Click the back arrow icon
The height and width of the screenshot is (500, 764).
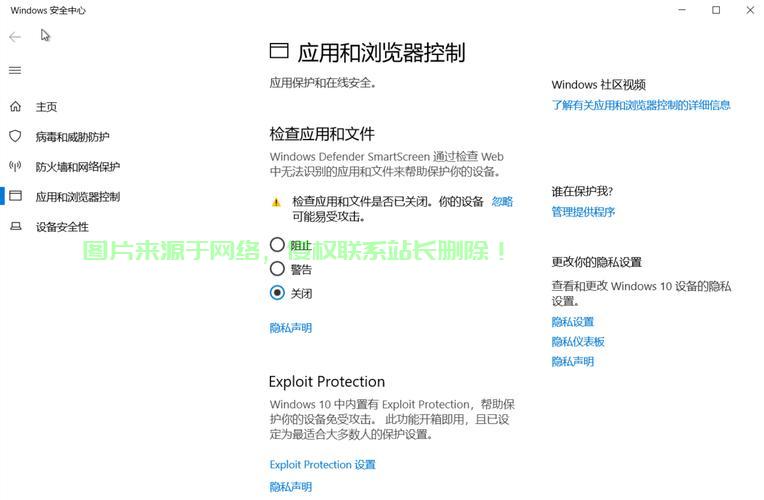pos(15,37)
